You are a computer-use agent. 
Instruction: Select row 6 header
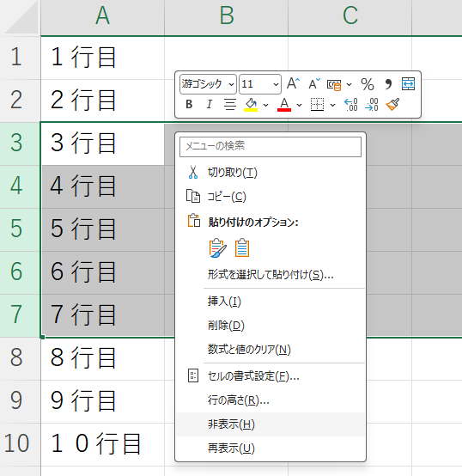coord(20,272)
